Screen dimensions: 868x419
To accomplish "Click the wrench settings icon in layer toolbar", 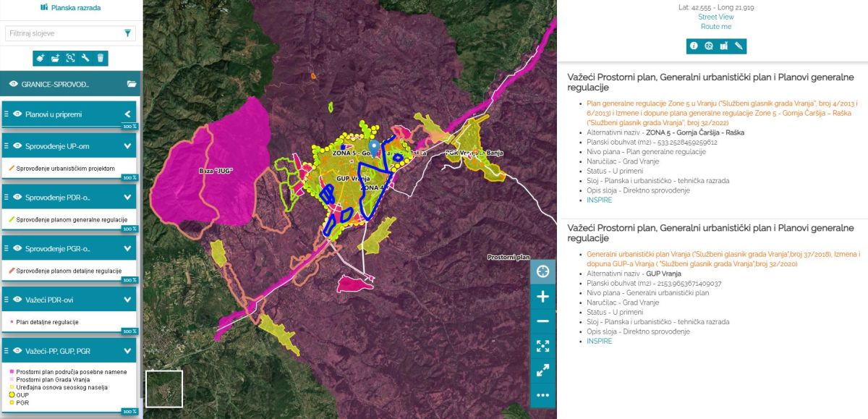I will (x=85, y=58).
